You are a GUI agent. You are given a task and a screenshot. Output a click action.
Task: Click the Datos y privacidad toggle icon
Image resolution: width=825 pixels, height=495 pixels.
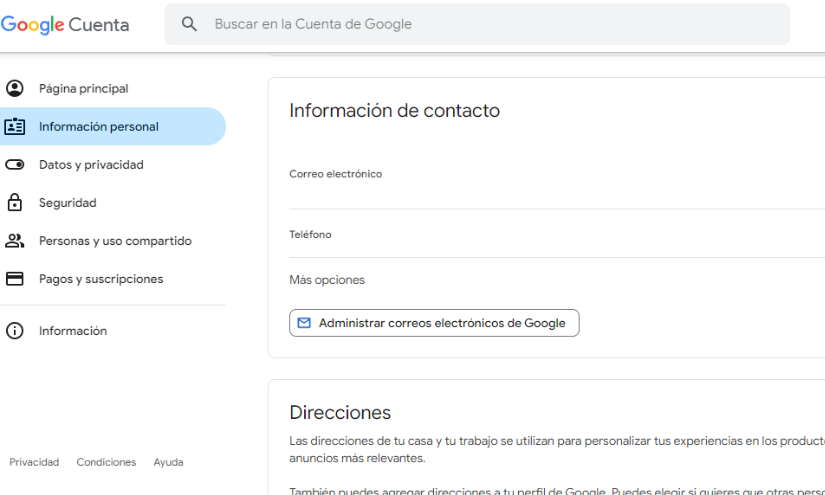point(15,165)
